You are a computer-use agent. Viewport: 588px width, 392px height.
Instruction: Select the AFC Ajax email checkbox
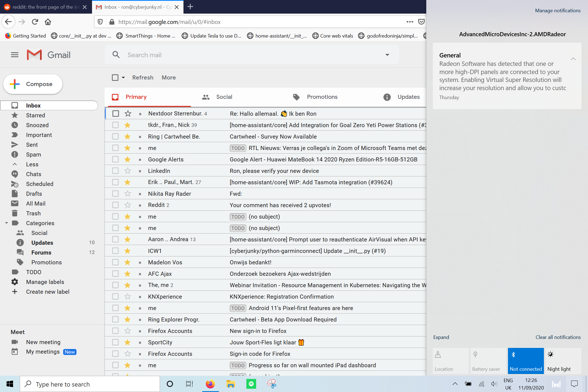click(x=115, y=274)
